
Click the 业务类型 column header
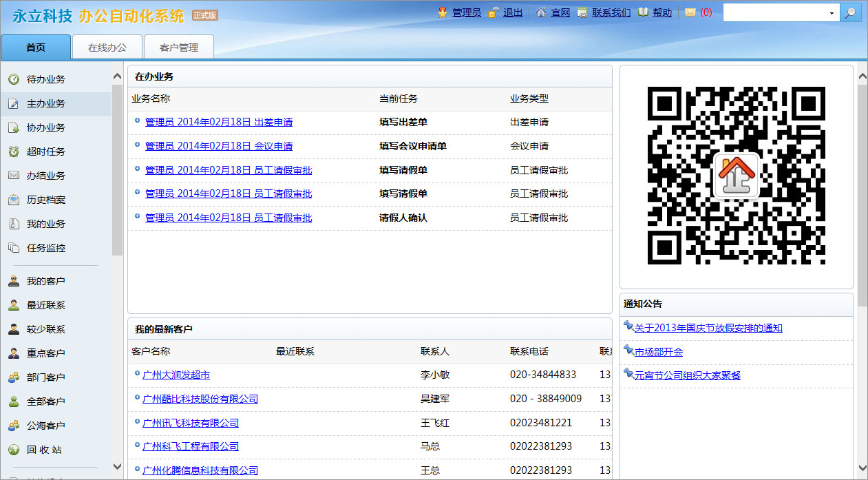click(x=529, y=98)
